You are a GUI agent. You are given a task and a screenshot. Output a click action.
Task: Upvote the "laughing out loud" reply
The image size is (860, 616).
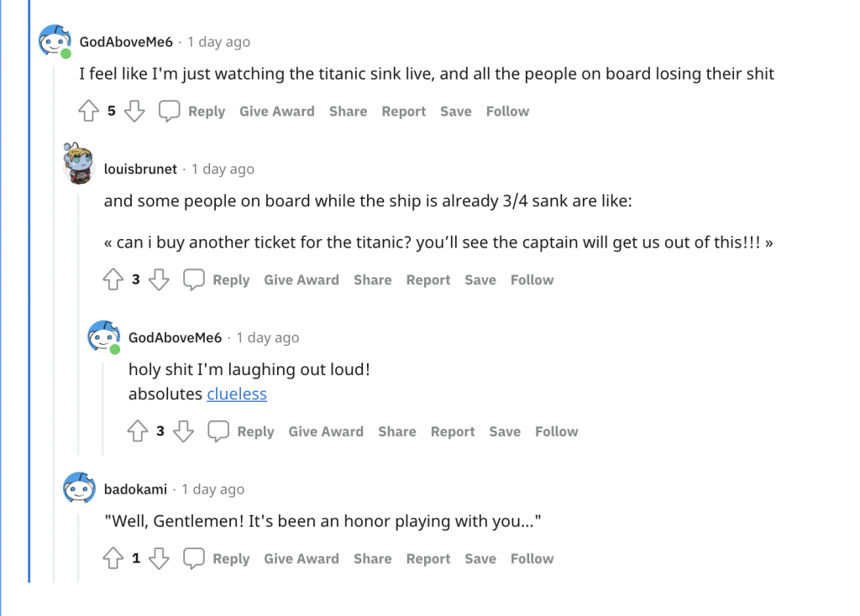pyautogui.click(x=138, y=432)
